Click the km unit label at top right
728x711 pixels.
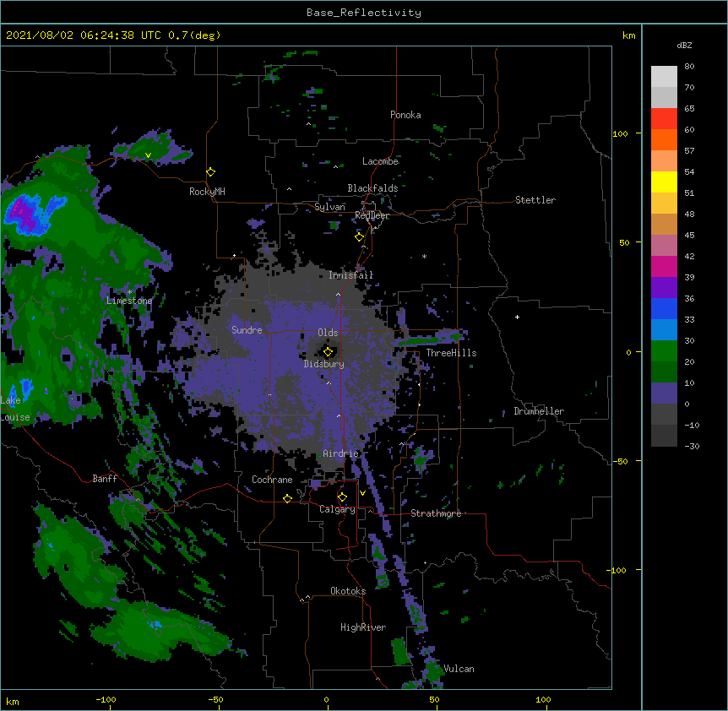628,35
